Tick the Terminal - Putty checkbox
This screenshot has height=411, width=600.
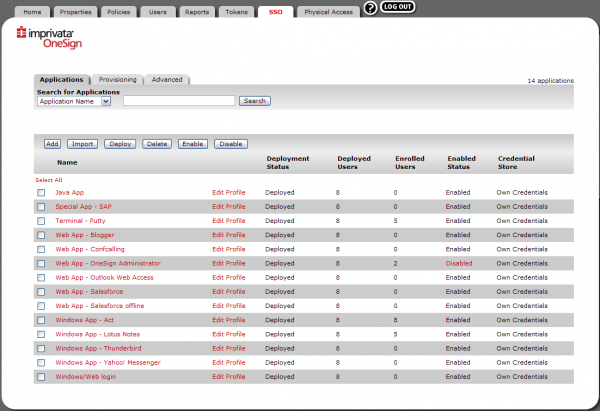(41, 221)
